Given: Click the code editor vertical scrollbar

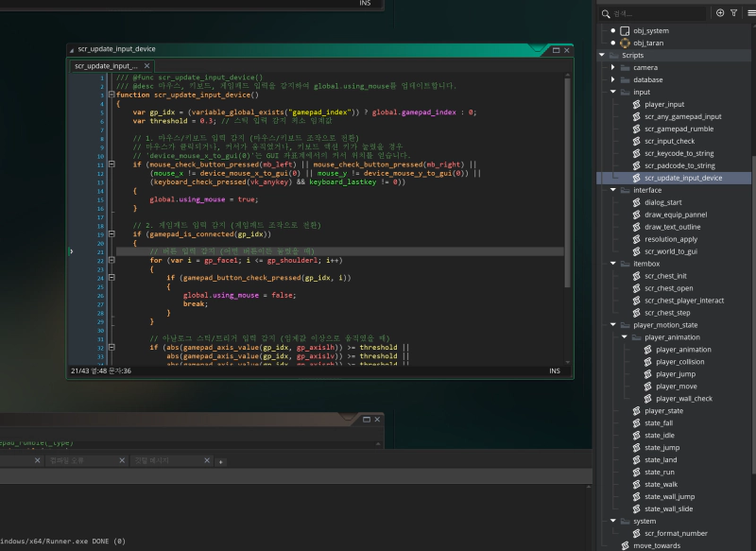Looking at the screenshot, I should click(568, 183).
